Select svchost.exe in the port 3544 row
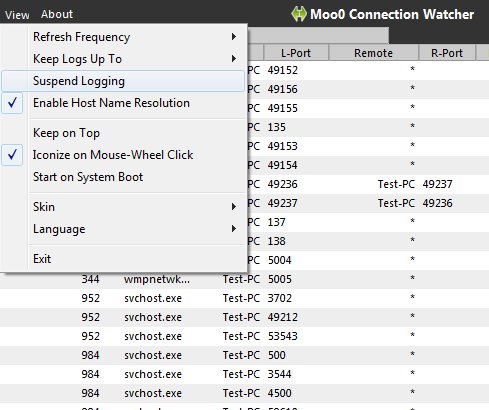This screenshot has height=410, width=489. tap(153, 374)
